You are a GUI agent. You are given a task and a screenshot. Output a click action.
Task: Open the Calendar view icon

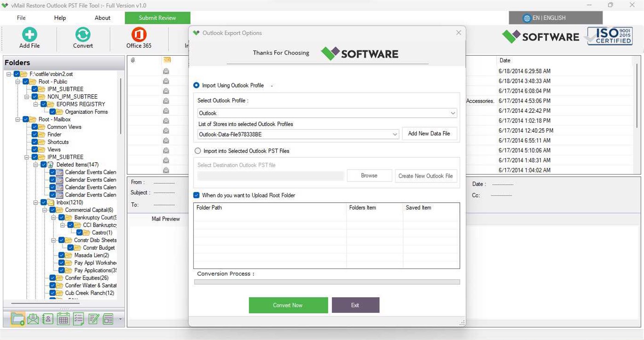(63, 318)
